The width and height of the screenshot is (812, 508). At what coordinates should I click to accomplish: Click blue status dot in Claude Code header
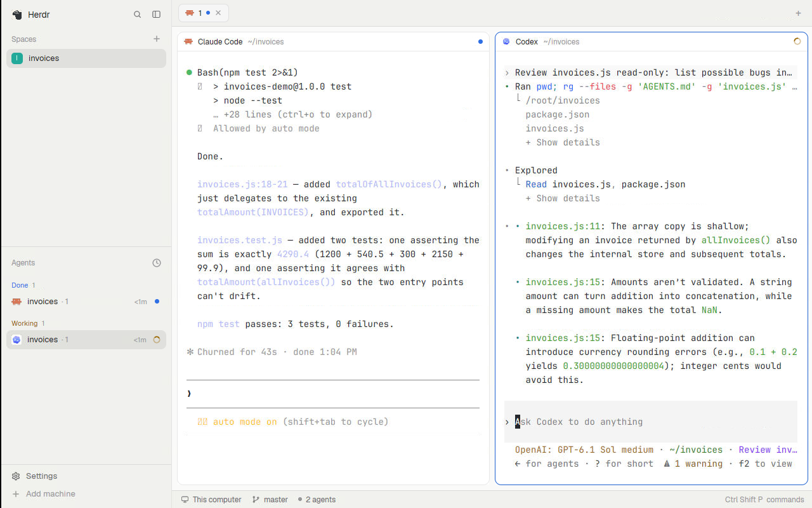(480, 42)
